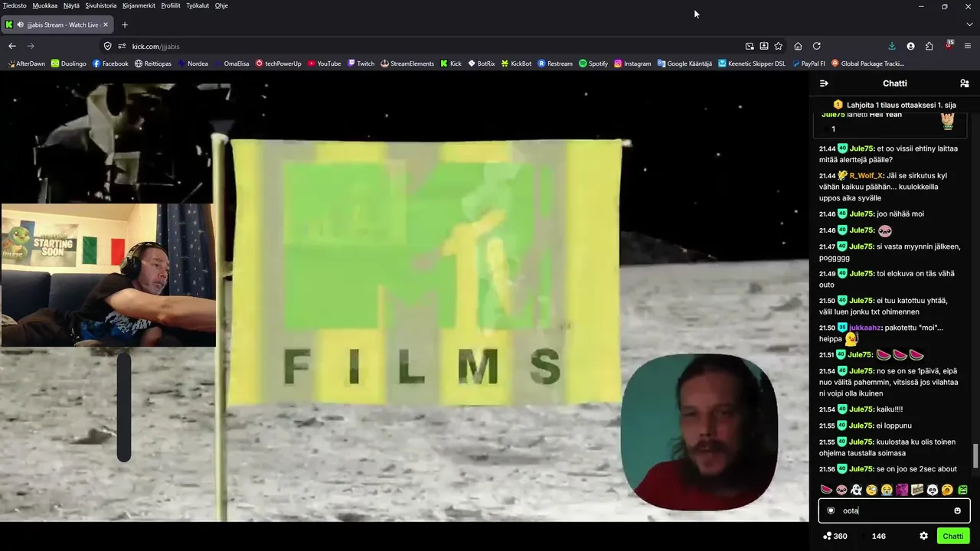Click the install-app icon in address bar
Image resolution: width=980 pixels, height=551 pixels.
pos(764,46)
